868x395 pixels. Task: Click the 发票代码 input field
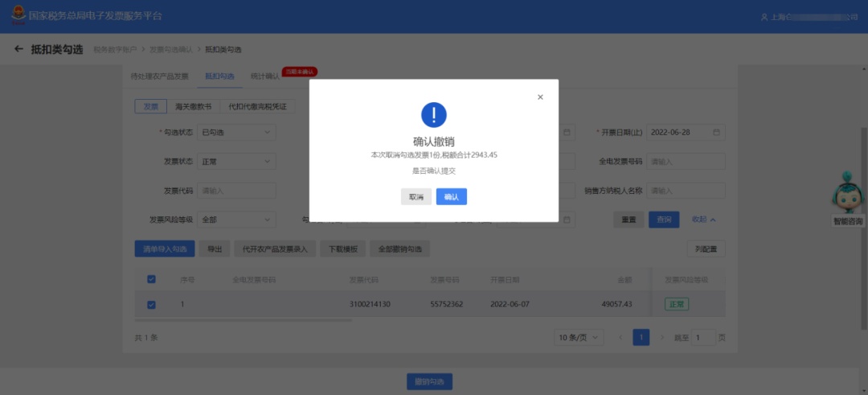point(236,191)
